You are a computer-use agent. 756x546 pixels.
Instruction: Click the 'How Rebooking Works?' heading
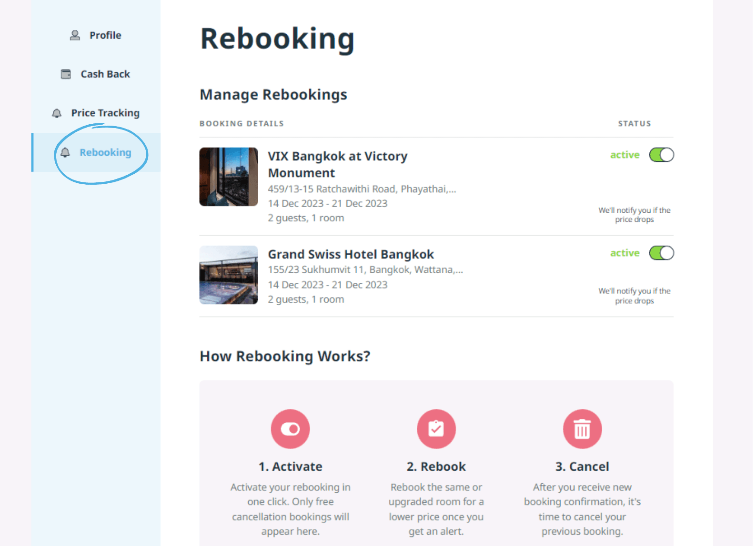click(285, 356)
